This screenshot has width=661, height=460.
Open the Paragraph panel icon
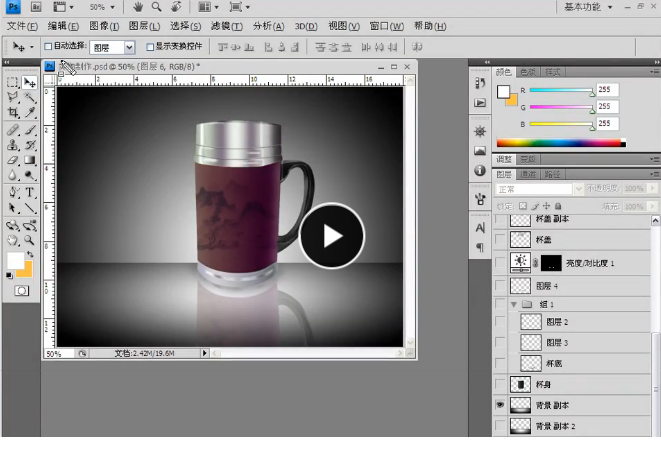point(480,247)
